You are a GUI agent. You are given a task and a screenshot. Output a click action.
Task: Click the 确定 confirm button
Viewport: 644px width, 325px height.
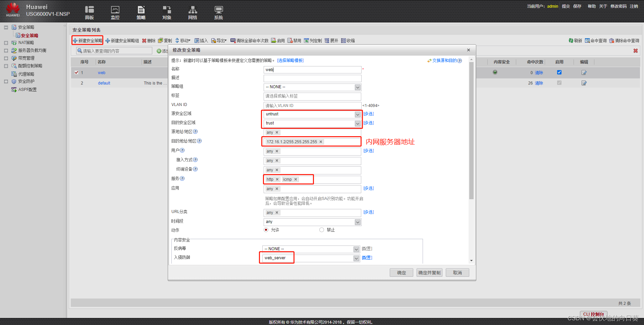tap(401, 272)
